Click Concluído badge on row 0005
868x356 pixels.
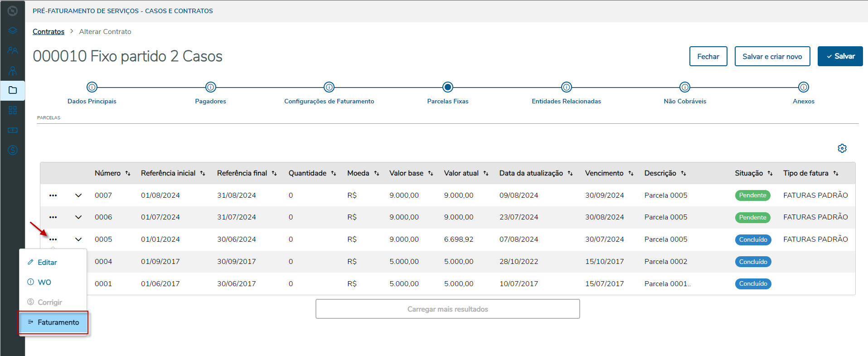pos(753,239)
